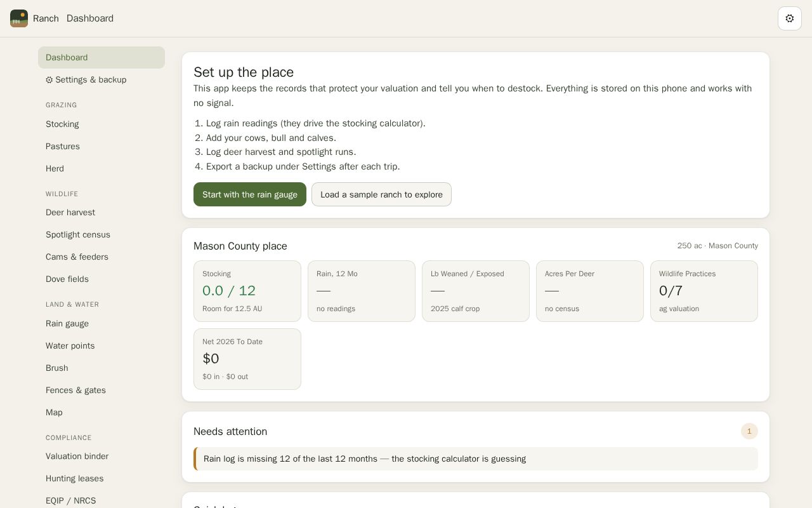
Task: Open the Wildlife Practices 0/7 card
Action: 704,291
